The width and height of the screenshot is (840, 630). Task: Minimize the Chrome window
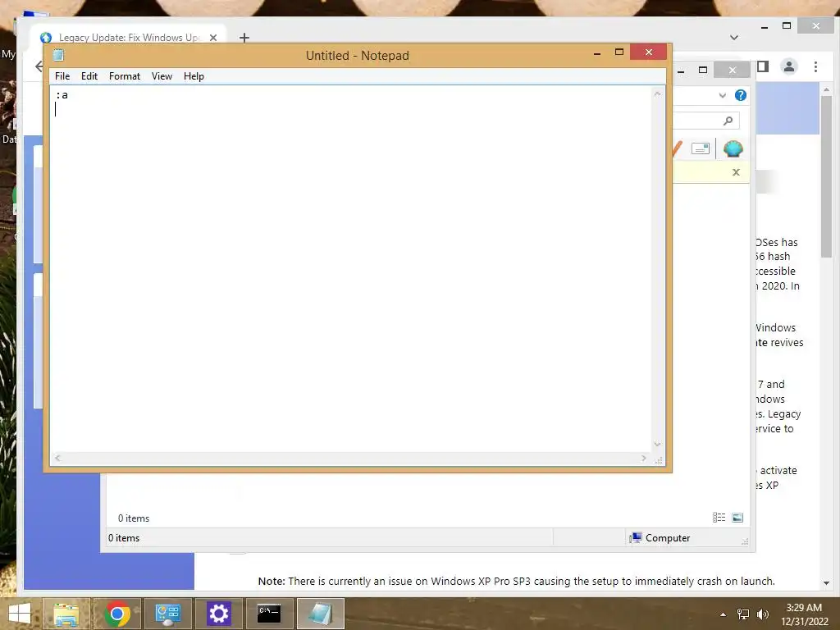(765, 25)
